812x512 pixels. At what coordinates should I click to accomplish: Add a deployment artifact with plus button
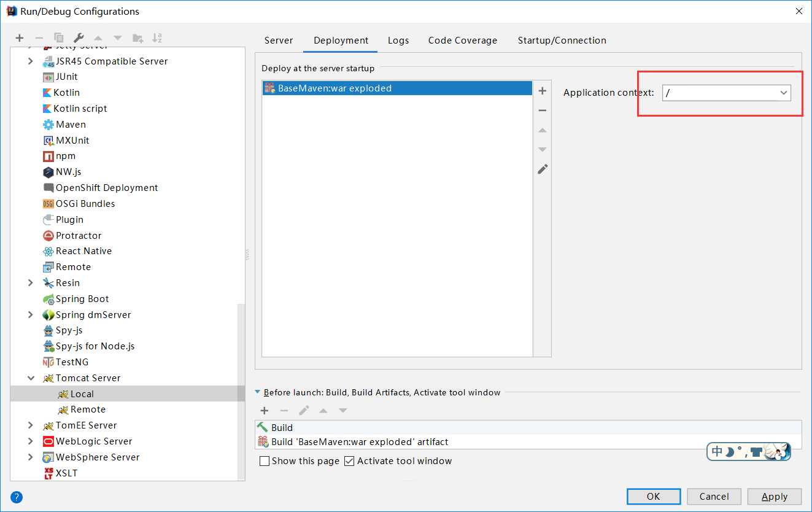click(543, 91)
